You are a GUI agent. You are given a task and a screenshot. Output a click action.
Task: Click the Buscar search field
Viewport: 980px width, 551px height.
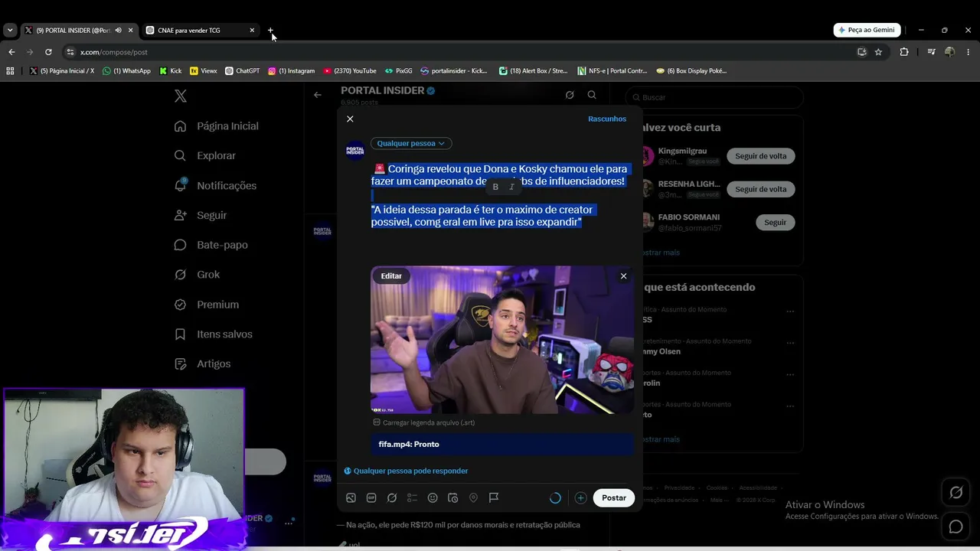point(714,97)
